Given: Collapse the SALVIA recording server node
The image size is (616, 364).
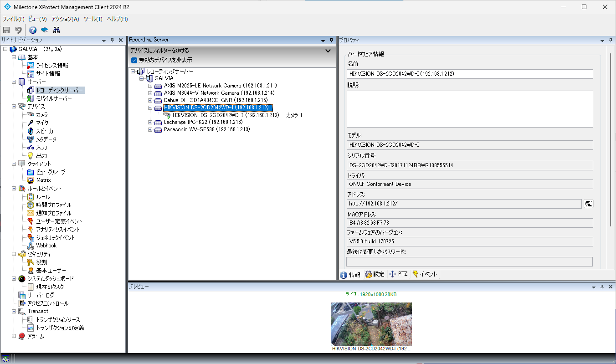Looking at the screenshot, I should coord(141,78).
